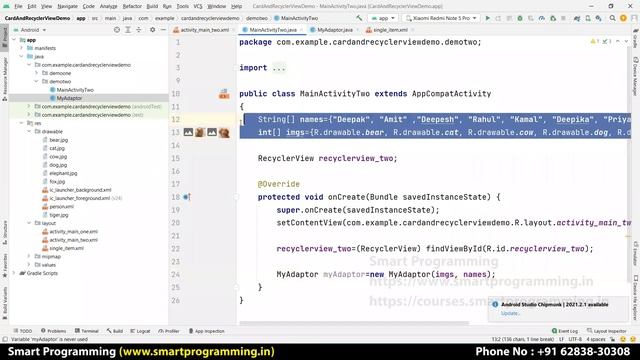
Task: Run the app with the green play icon
Action: [x=487, y=18]
